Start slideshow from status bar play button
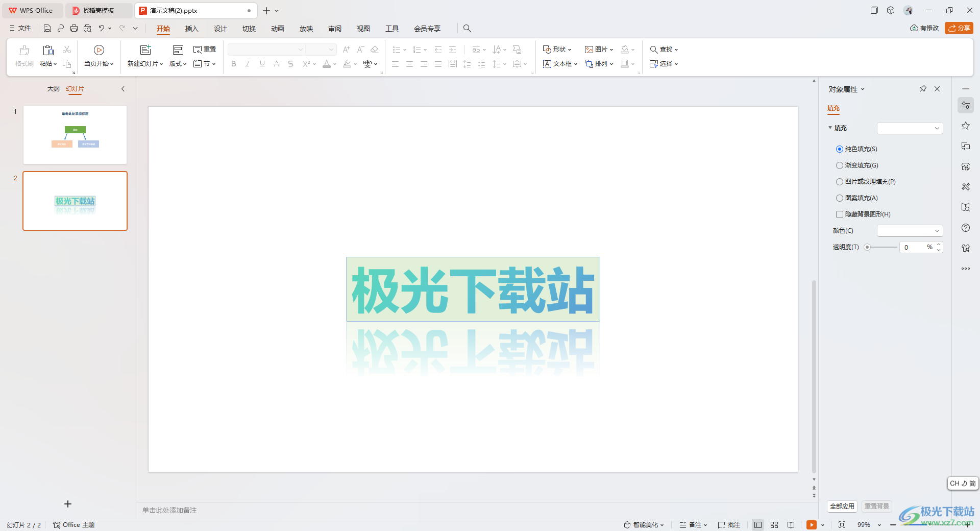 point(812,525)
